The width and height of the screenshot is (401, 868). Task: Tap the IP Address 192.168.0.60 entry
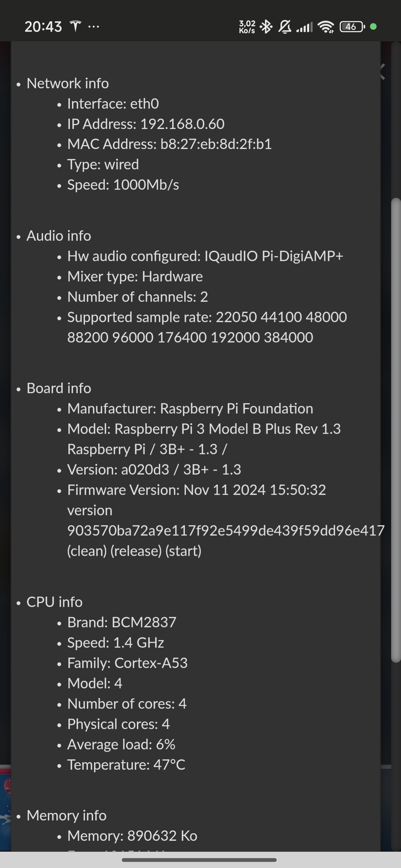[x=146, y=124]
